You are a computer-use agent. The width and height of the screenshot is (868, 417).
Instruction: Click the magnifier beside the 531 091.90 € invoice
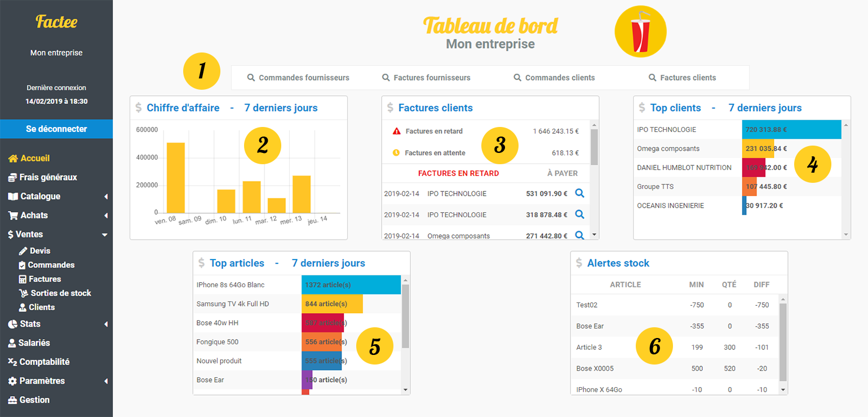[580, 193]
